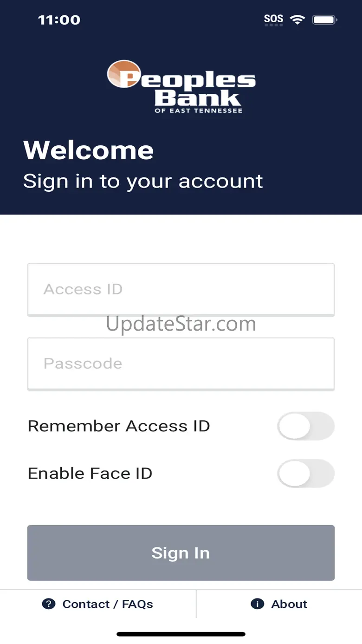Tap the 11:00 clock in status bar
Image resolution: width=362 pixels, height=644 pixels.
[59, 20]
